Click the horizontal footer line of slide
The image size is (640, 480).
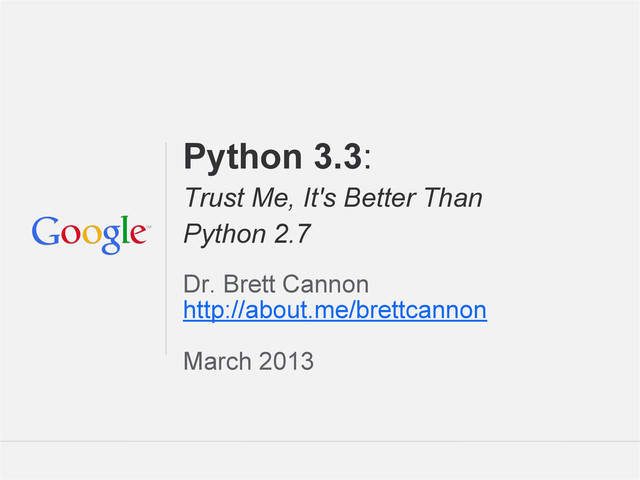[x=320, y=441]
